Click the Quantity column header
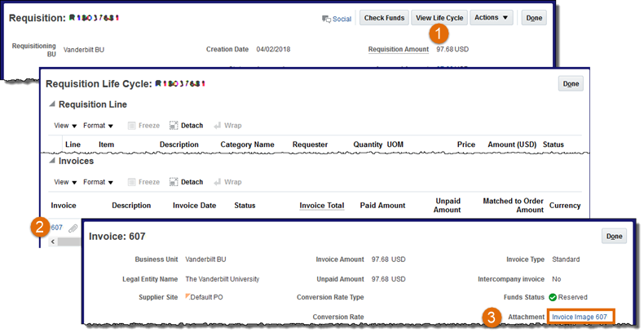The image size is (644, 333). (368, 144)
